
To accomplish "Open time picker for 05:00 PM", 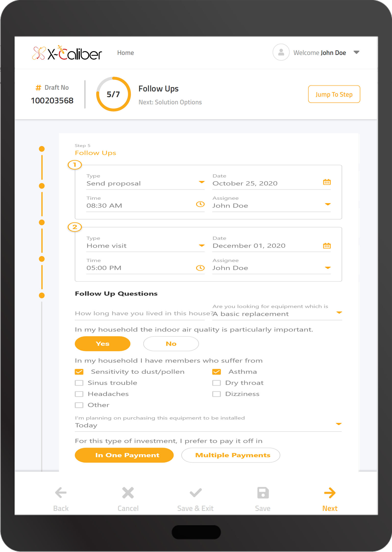I will (x=200, y=268).
